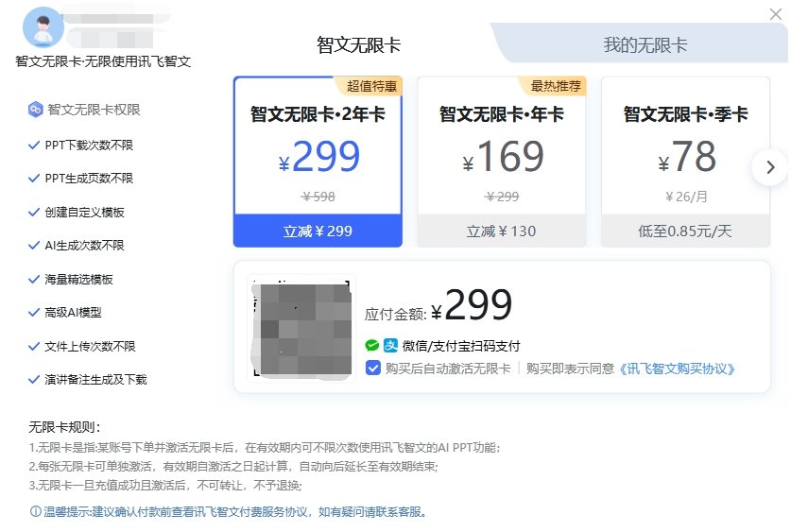791x532 pixels.
Task: Click the ¥598 original price text
Action: (x=318, y=197)
